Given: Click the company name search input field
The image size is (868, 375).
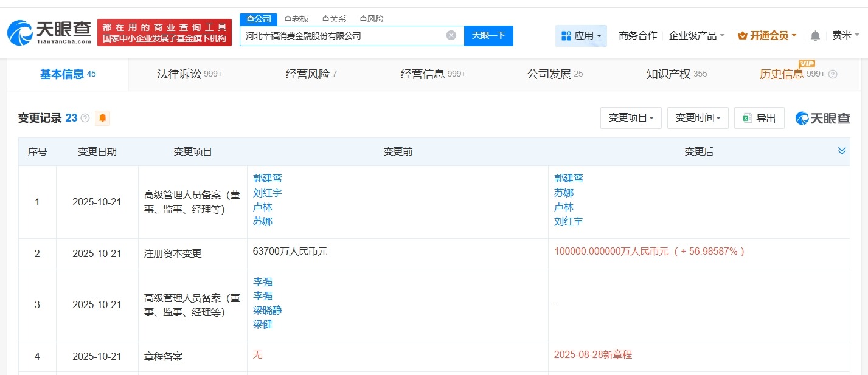Looking at the screenshot, I should (x=341, y=35).
